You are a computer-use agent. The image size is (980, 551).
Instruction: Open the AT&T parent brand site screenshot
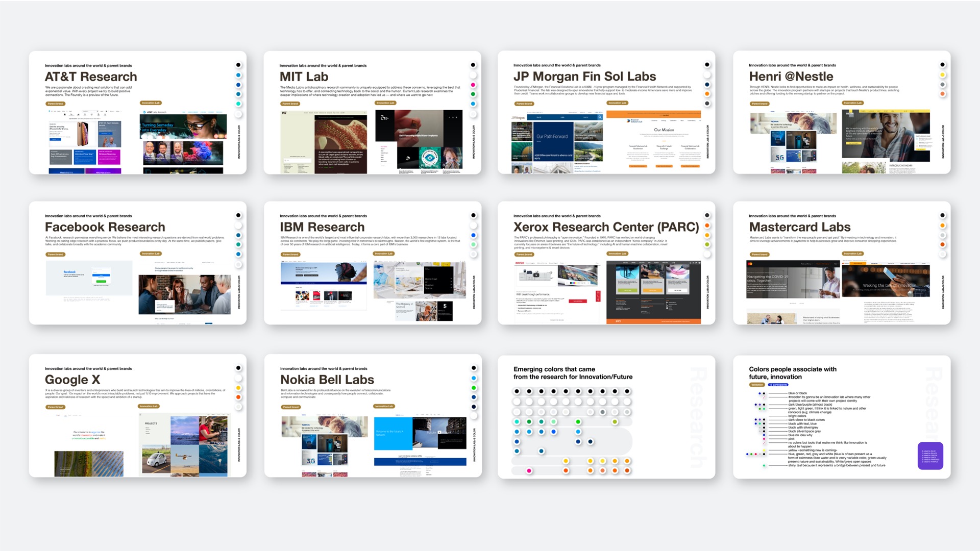tap(85, 141)
